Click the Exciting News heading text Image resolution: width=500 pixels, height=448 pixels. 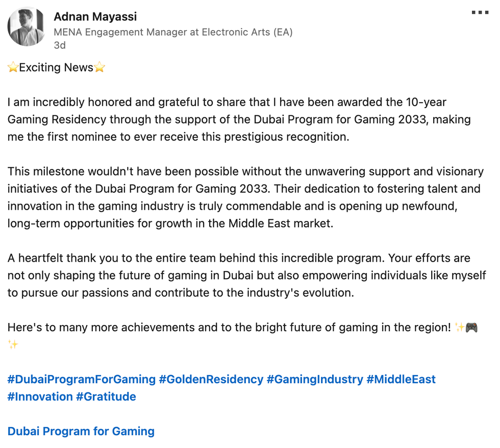56,67
